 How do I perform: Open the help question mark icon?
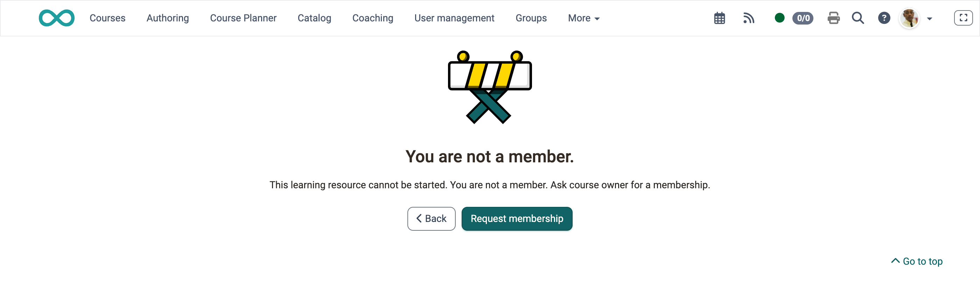884,18
